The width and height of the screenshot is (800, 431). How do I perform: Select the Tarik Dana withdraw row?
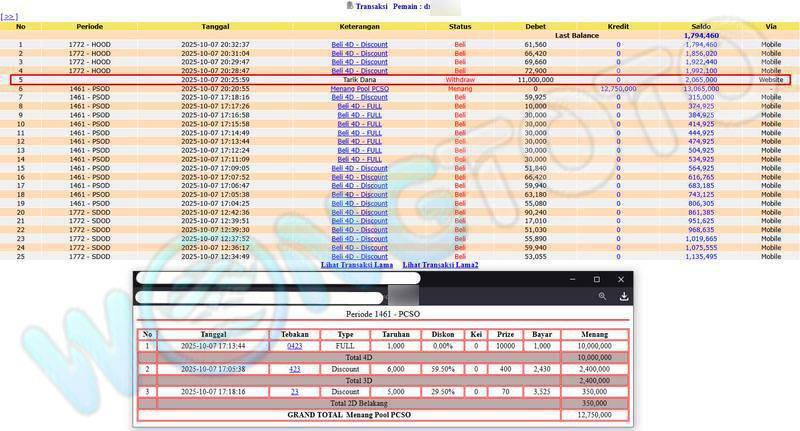click(400, 80)
